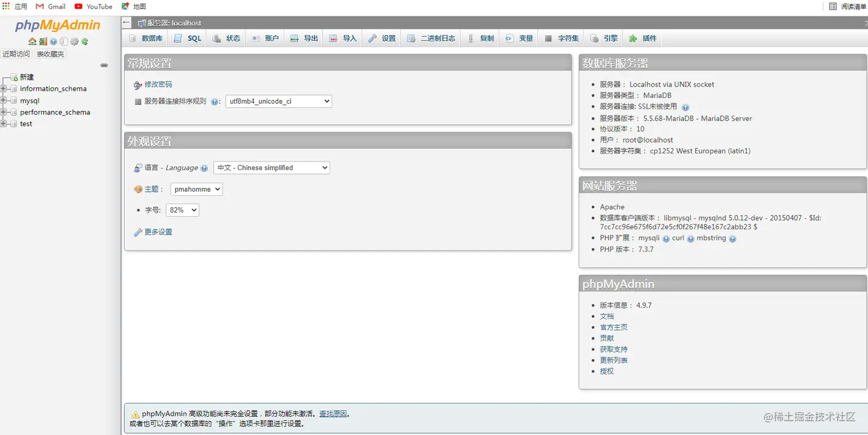The image size is (868, 435).
Task: Open the 账户 accounts tab
Action: 265,39
